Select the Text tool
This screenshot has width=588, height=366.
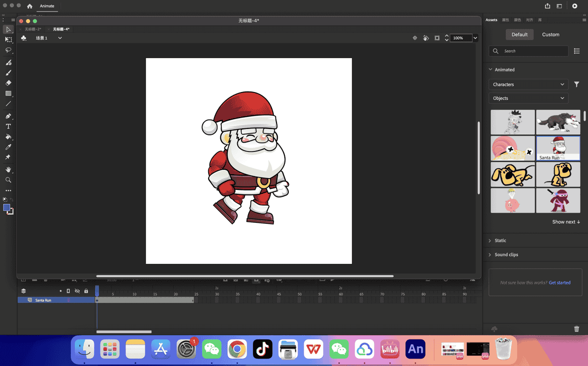tap(8, 126)
